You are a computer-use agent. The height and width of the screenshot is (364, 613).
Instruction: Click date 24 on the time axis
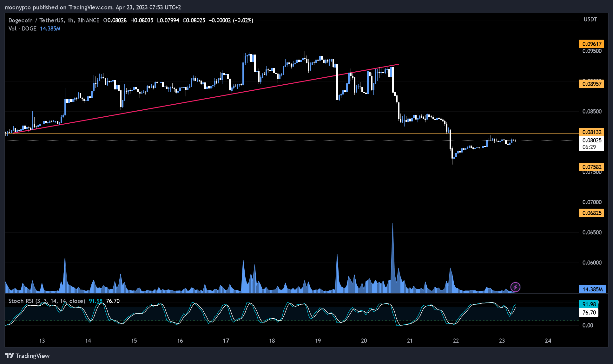click(548, 341)
